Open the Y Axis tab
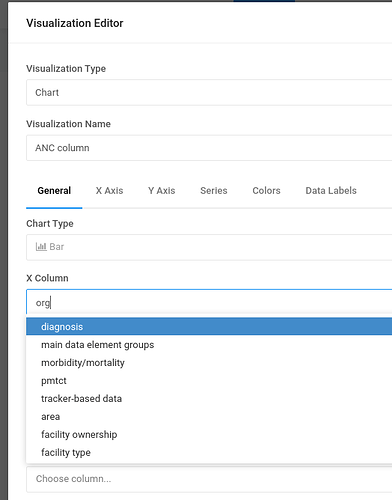 [x=162, y=191]
